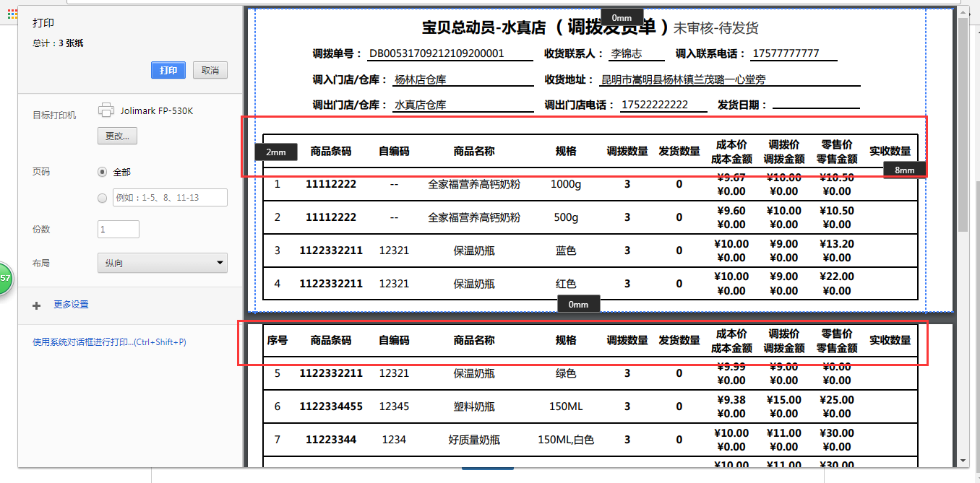The image size is (980, 483).
Task: Click printer name Jolimark FP-530K
Action: (x=157, y=111)
